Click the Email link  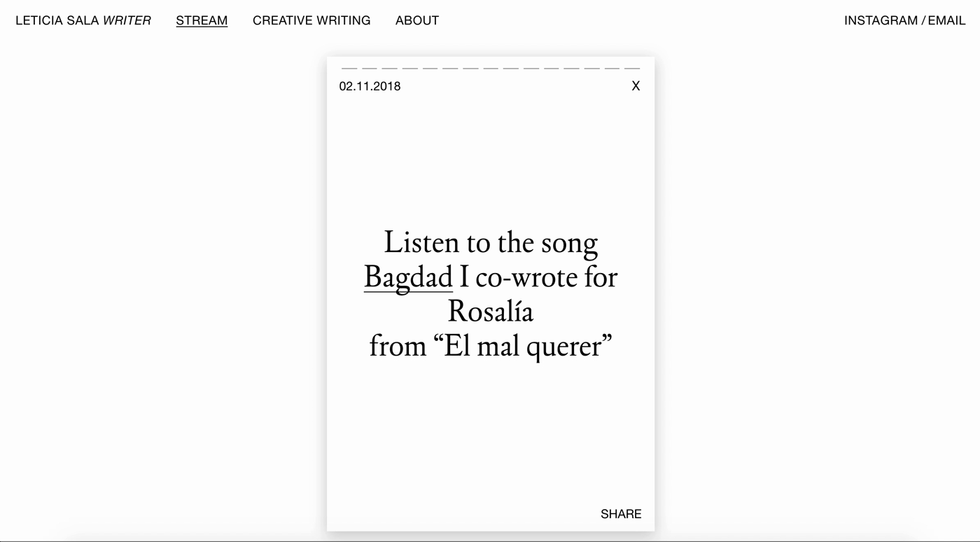point(947,20)
